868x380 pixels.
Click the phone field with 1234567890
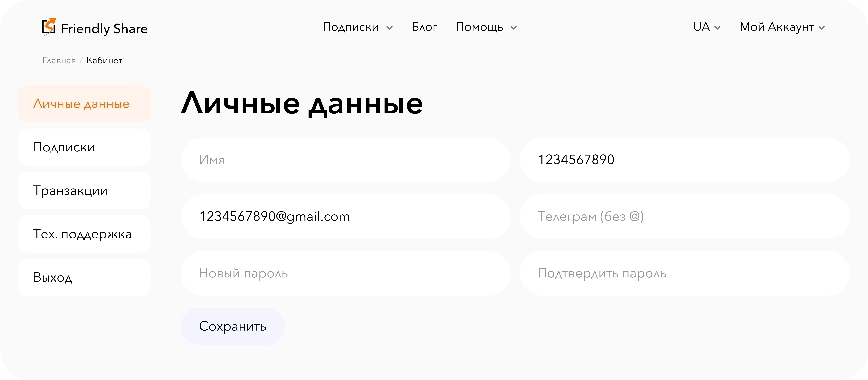(x=684, y=160)
